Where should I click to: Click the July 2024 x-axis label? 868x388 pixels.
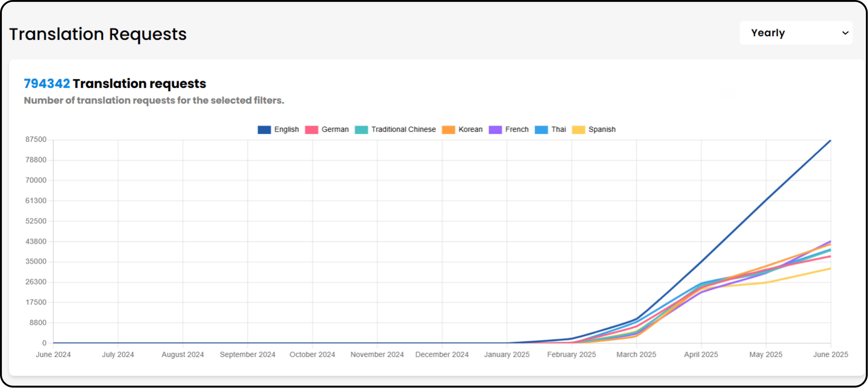tap(118, 354)
